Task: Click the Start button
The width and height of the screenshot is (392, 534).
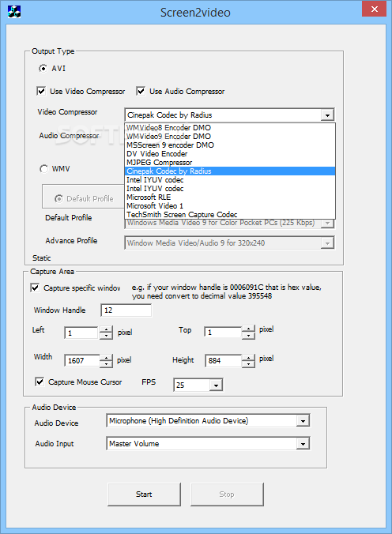Action: [x=144, y=495]
